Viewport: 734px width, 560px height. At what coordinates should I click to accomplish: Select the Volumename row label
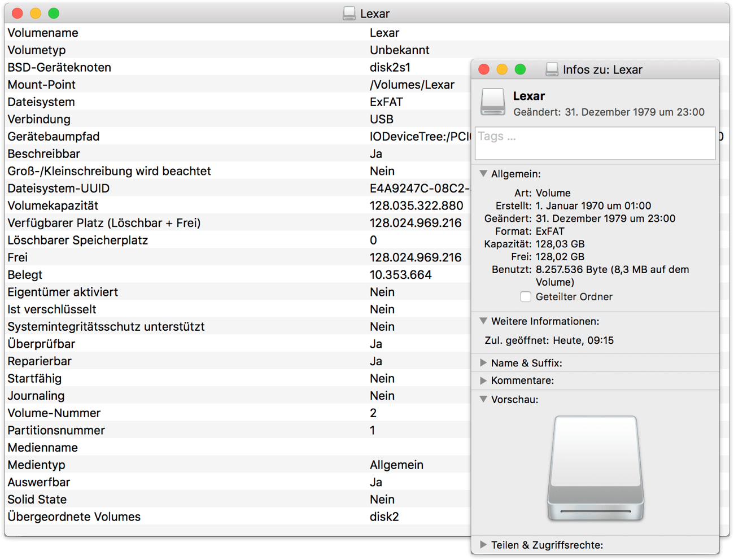(x=43, y=33)
